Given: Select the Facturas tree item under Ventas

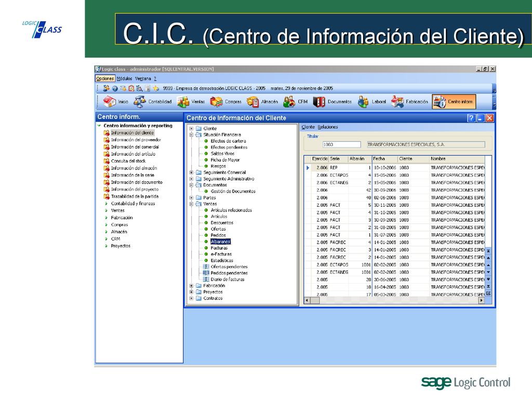Looking at the screenshot, I should click(x=219, y=248).
